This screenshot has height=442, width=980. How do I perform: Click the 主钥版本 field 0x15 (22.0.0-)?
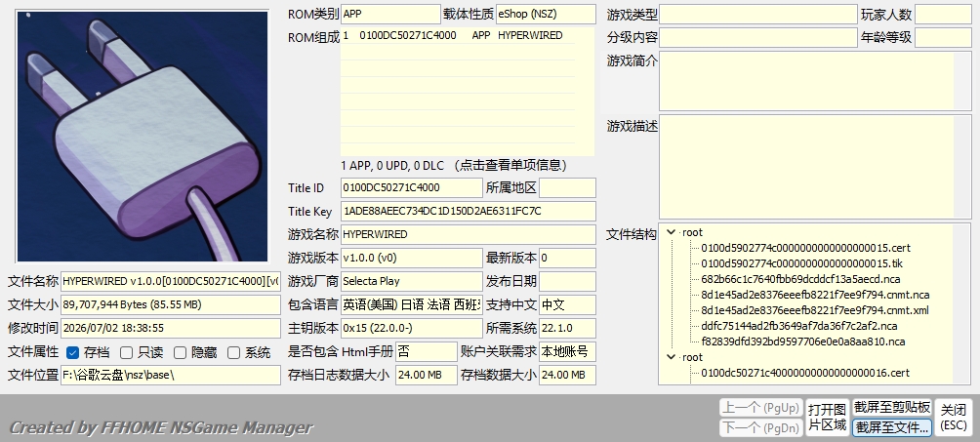(412, 328)
